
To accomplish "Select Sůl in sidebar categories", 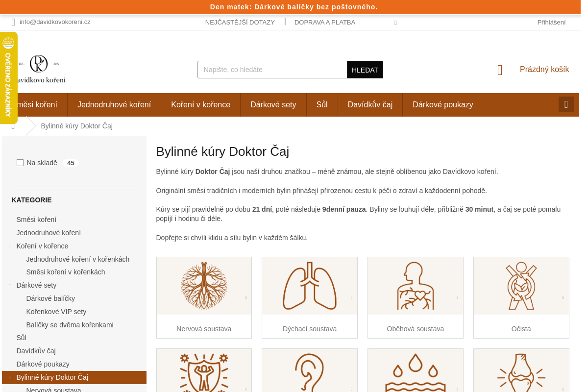I will 22,338.
